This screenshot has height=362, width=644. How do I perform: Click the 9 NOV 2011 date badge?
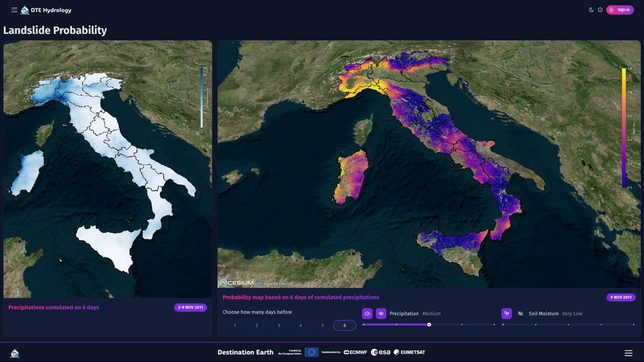coord(620,297)
